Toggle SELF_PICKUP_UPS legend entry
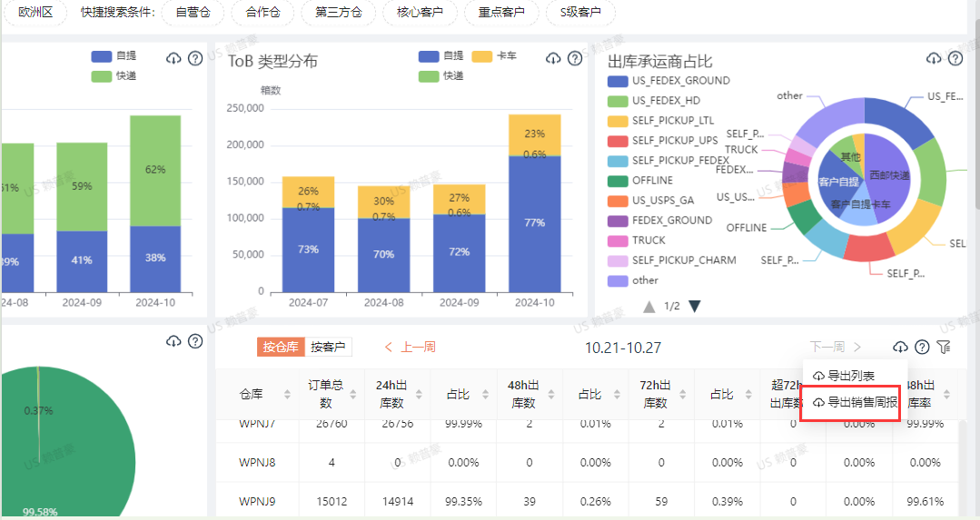The width and height of the screenshot is (980, 520). (662, 141)
